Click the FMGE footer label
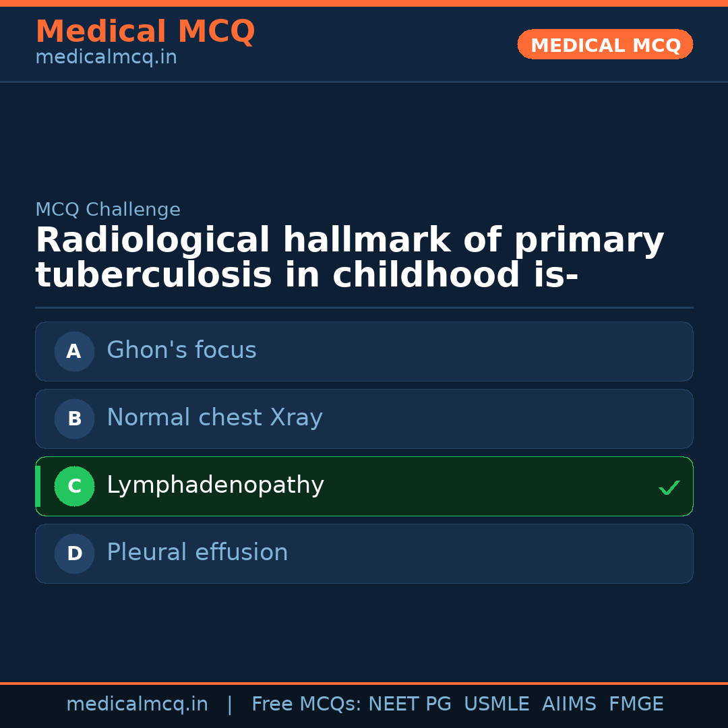The width and height of the screenshot is (728, 728). (636, 704)
